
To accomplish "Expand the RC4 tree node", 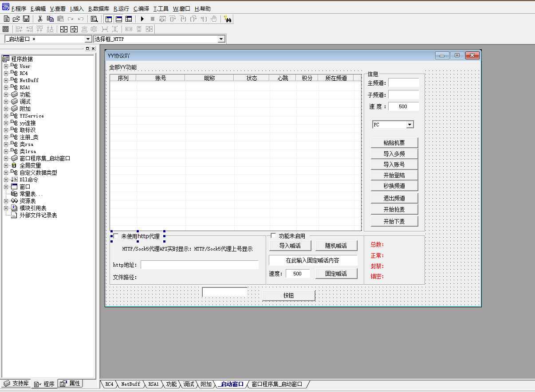I will (6, 73).
